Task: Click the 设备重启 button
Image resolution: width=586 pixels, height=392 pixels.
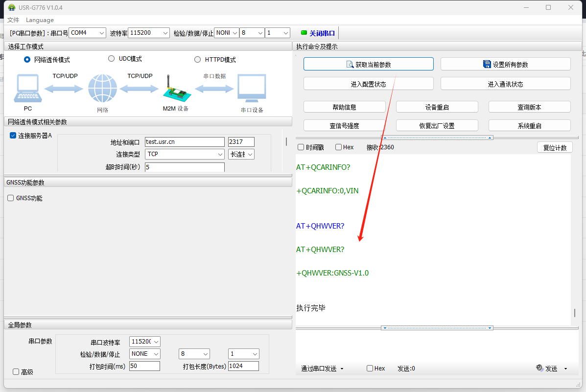Action: pos(437,107)
